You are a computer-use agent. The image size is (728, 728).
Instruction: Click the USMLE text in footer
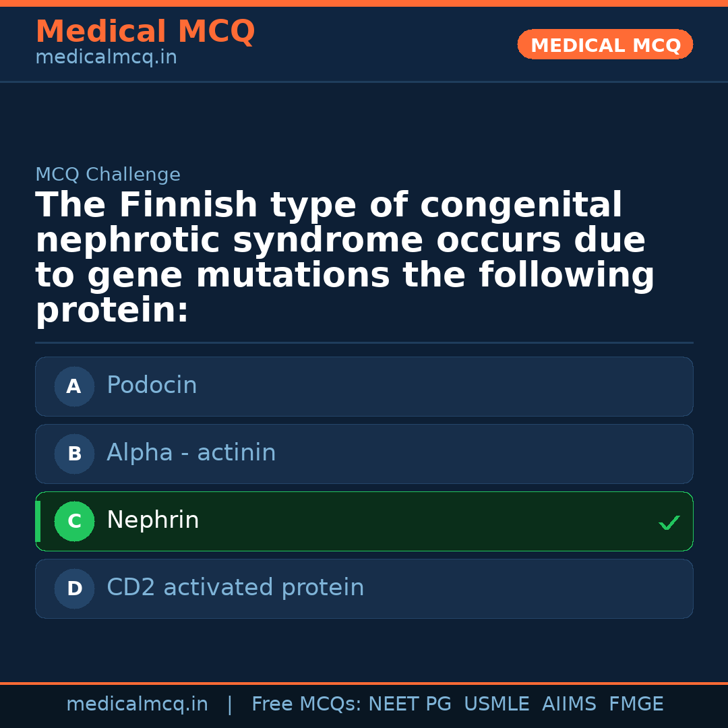point(496,704)
